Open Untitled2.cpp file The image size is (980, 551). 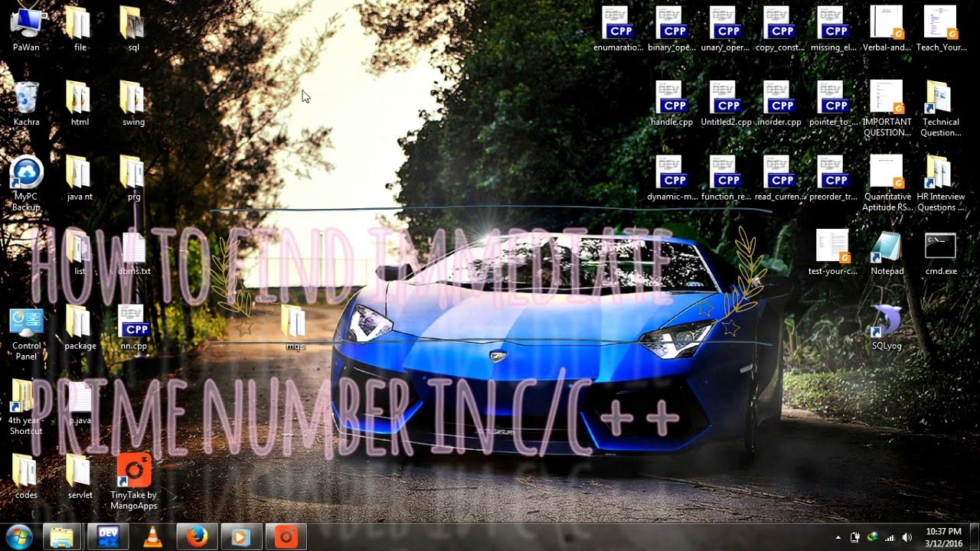click(725, 103)
